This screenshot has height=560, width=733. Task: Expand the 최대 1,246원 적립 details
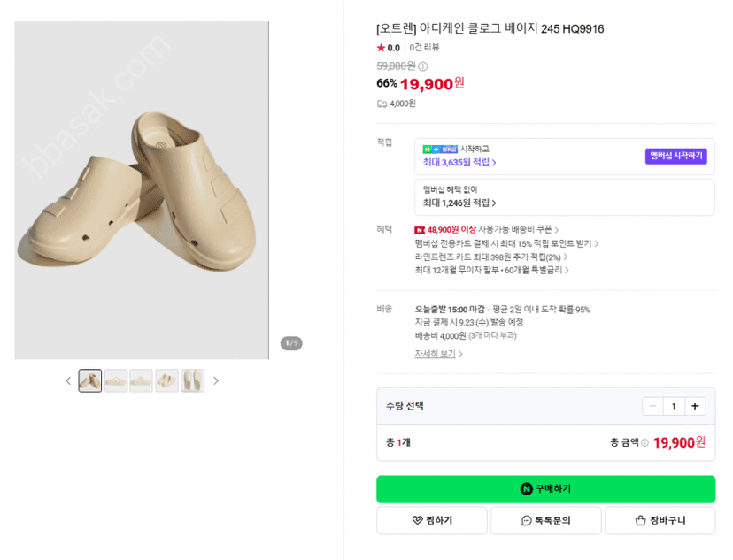(x=459, y=203)
